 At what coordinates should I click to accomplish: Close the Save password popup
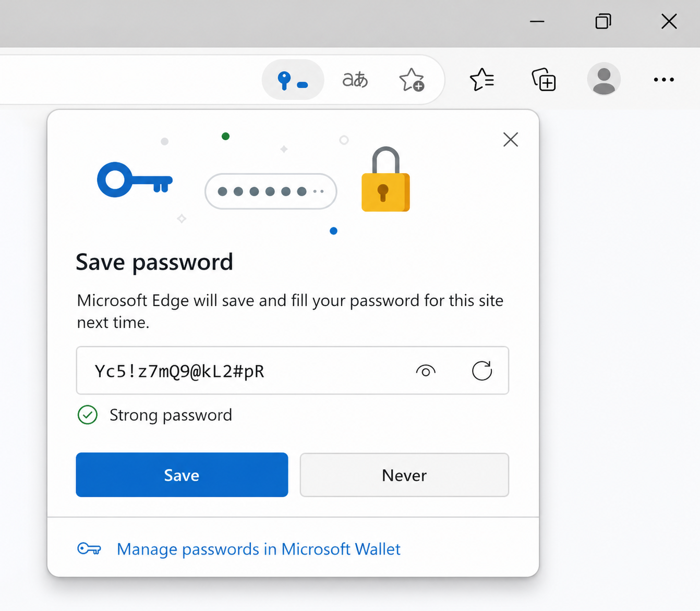pos(510,139)
